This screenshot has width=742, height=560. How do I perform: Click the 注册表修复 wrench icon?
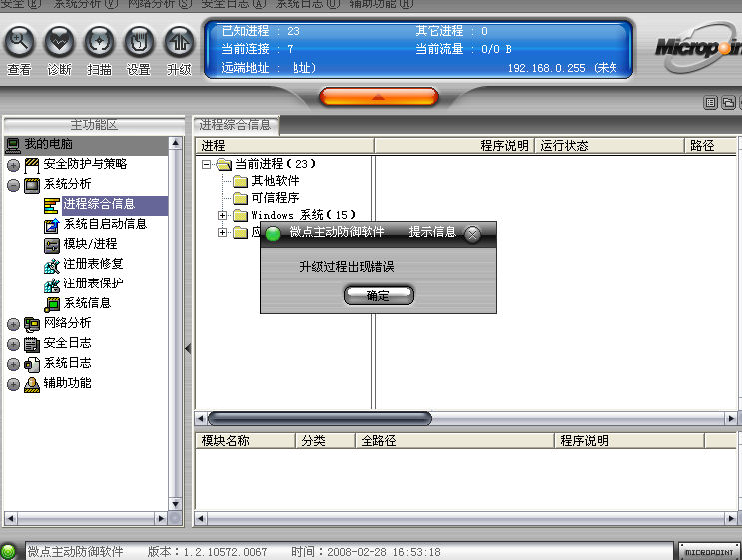pyautogui.click(x=51, y=266)
